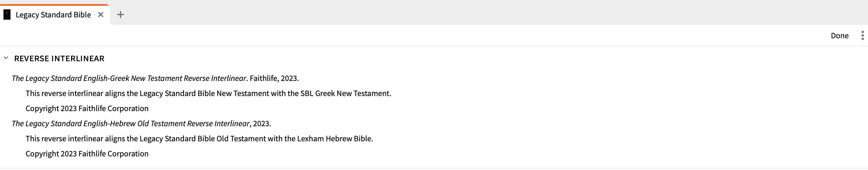Click the REVERSE INTERLINEAR heading

(x=59, y=59)
